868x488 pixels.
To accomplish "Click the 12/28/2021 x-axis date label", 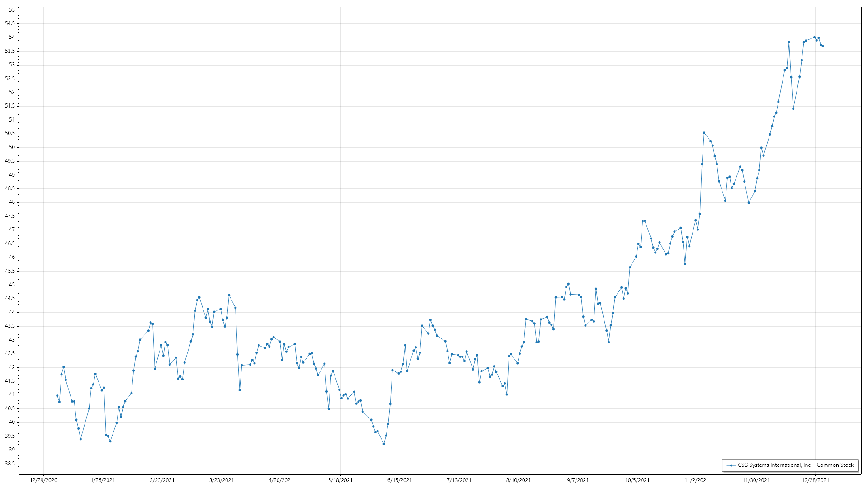I will (816, 480).
